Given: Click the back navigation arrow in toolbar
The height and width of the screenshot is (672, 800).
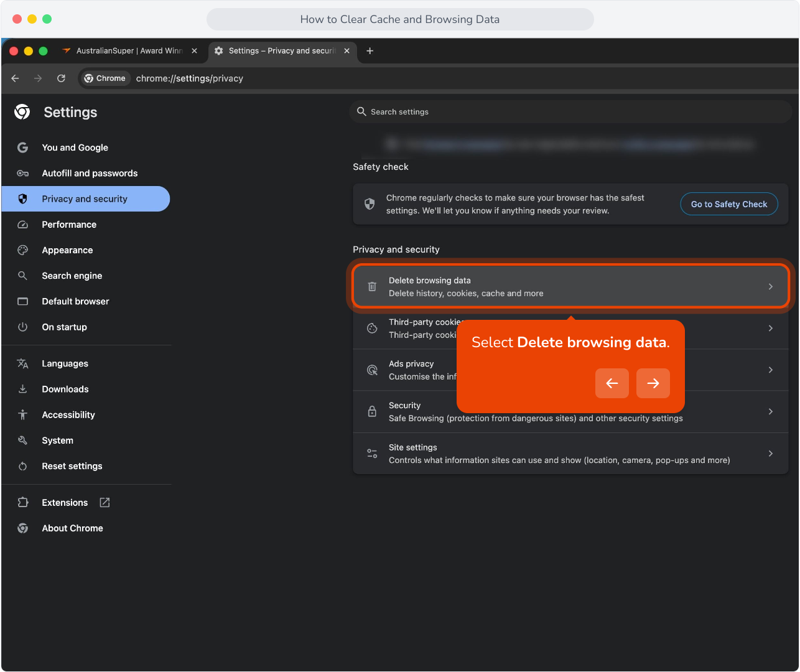Looking at the screenshot, I should 16,78.
